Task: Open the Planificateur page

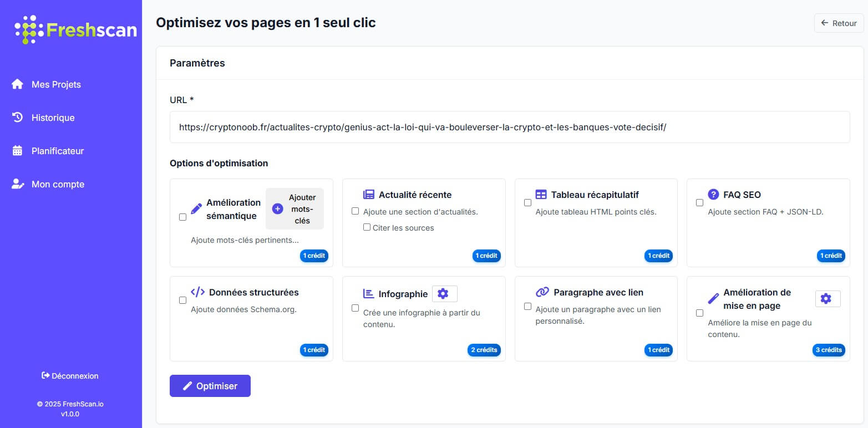Action: coord(57,151)
